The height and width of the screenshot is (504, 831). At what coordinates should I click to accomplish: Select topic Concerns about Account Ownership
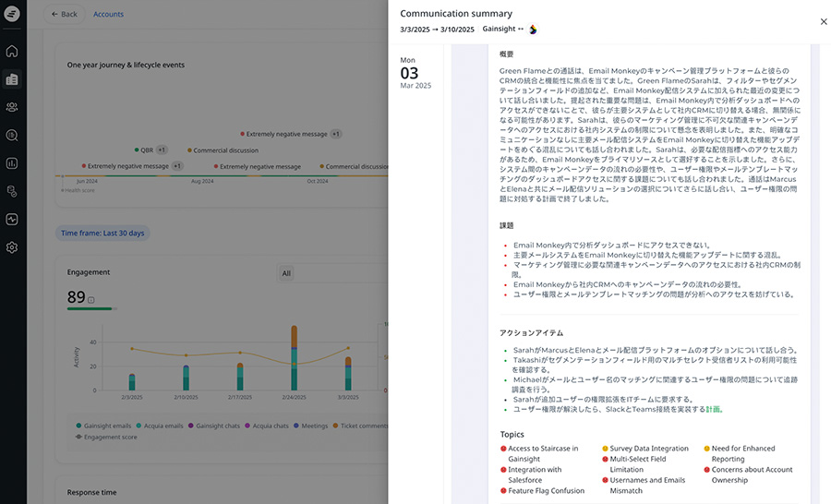(x=748, y=474)
